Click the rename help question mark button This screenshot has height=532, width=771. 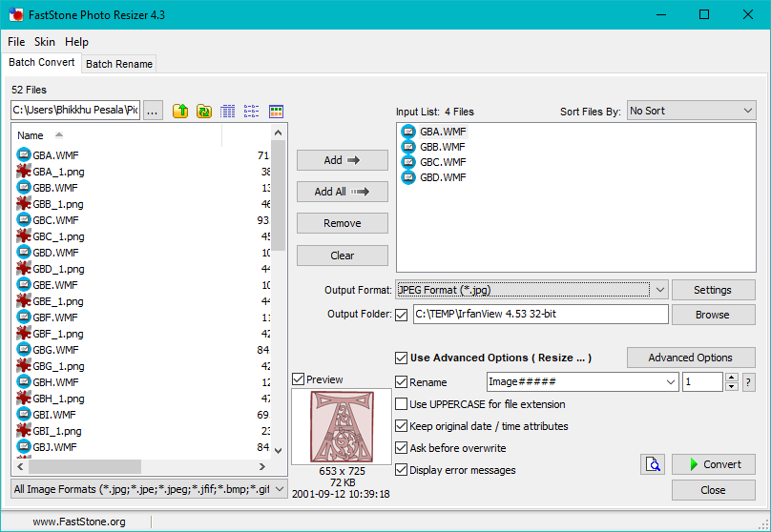(x=748, y=382)
